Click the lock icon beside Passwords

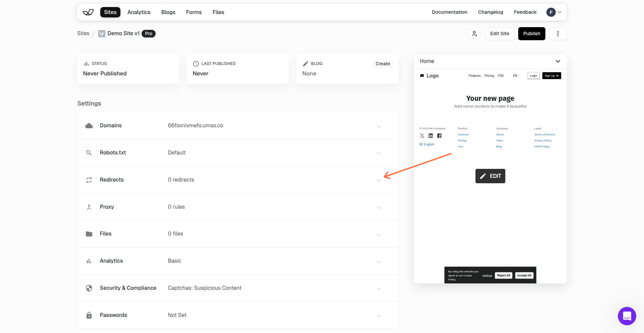(89, 315)
